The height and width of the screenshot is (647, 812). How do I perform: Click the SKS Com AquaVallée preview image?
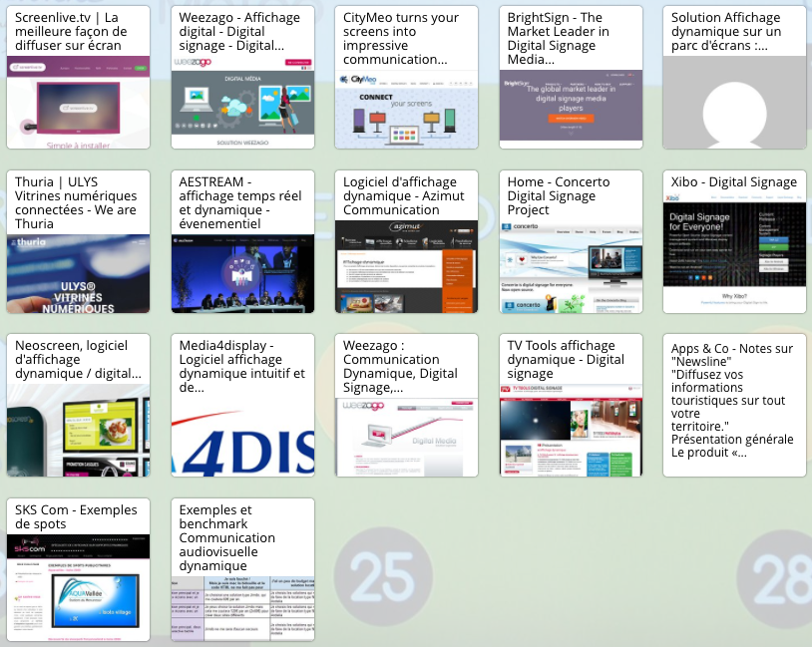pos(78,588)
